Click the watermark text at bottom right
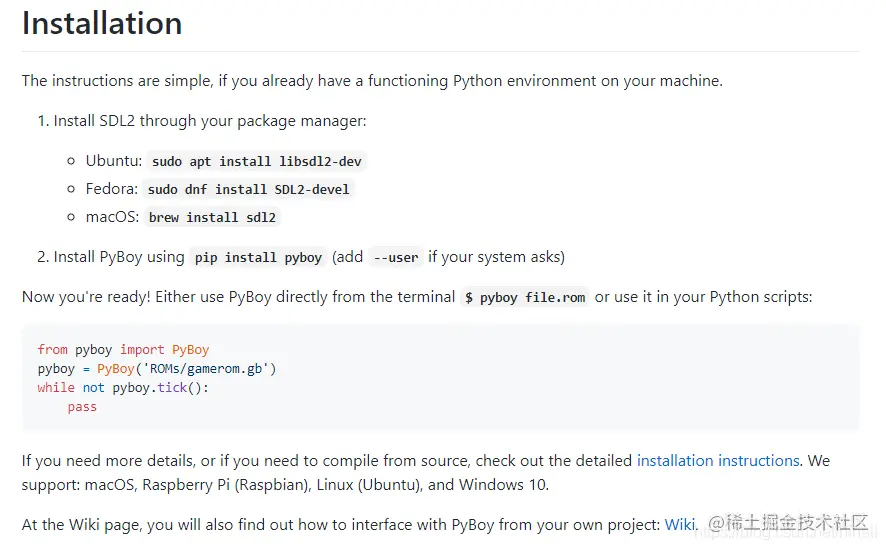This screenshot has width=886, height=550. pyautogui.click(x=788, y=523)
